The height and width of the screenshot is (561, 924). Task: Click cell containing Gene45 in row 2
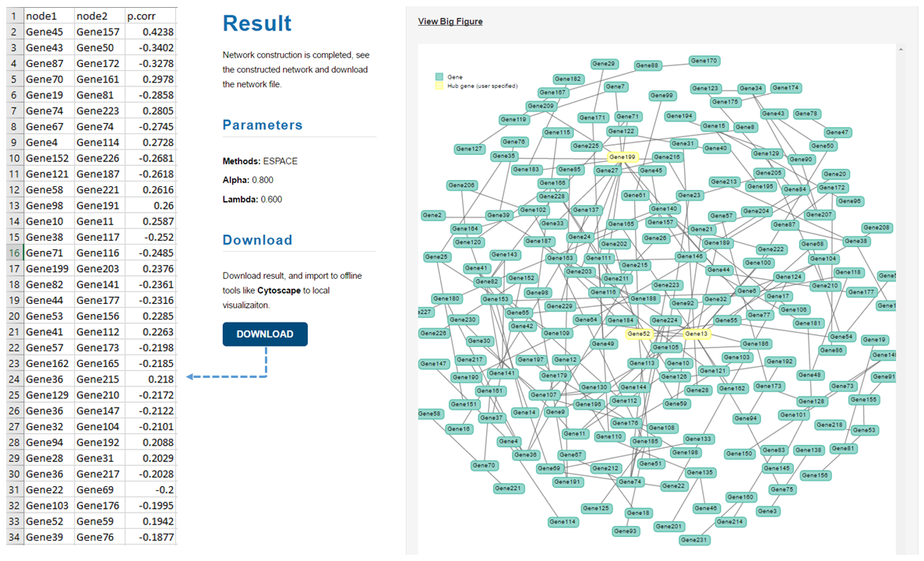click(48, 32)
